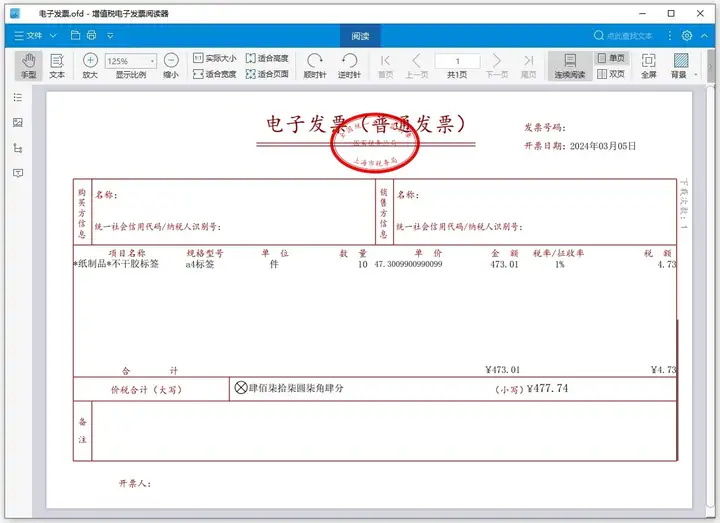Select 双页 double page layout
This screenshot has width=720, height=523.
point(611,74)
